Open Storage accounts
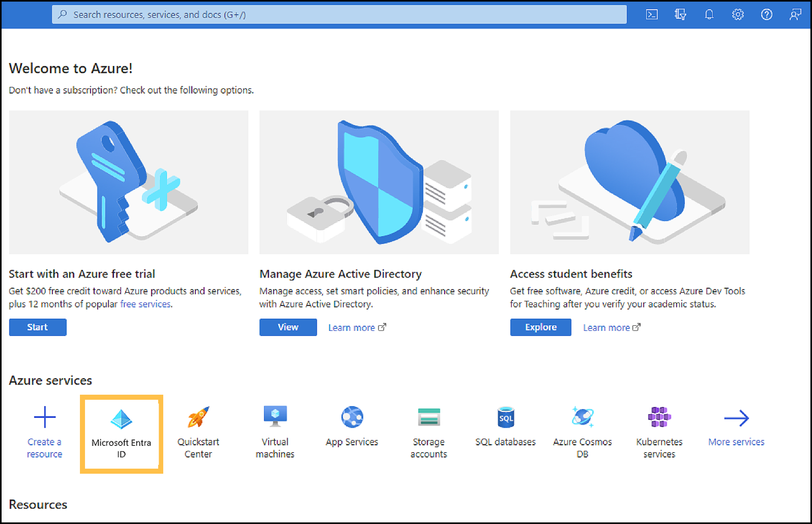812x524 pixels. (x=428, y=429)
